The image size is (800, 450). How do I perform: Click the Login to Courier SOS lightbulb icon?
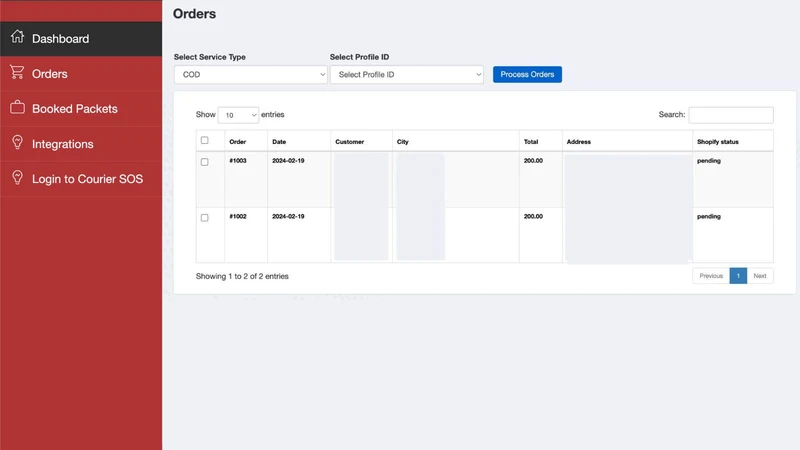point(17,178)
